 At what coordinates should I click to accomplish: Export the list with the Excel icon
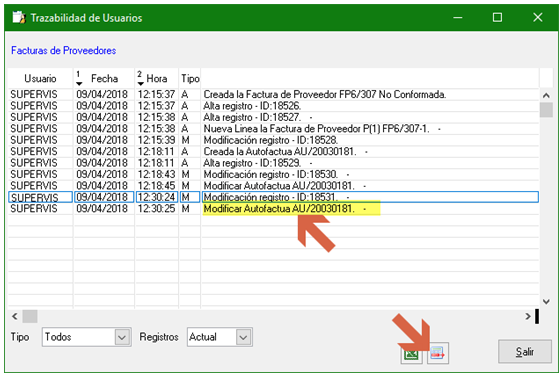pyautogui.click(x=411, y=353)
